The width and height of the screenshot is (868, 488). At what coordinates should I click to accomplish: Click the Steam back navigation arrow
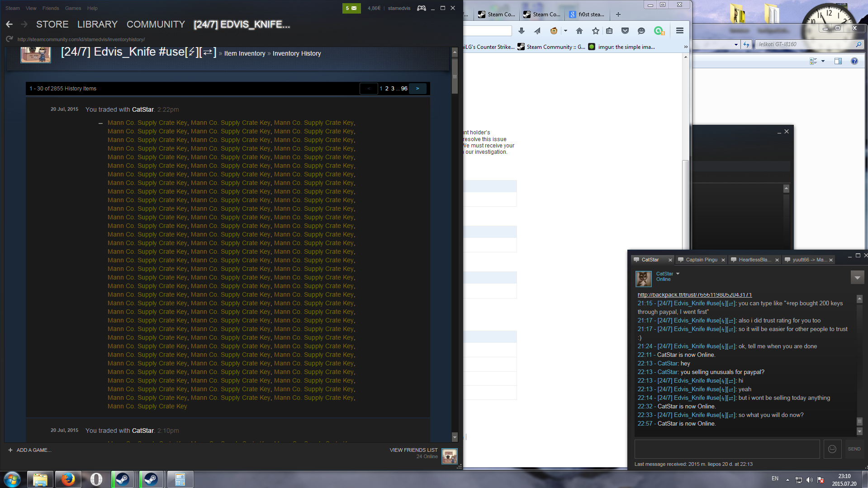(x=9, y=24)
